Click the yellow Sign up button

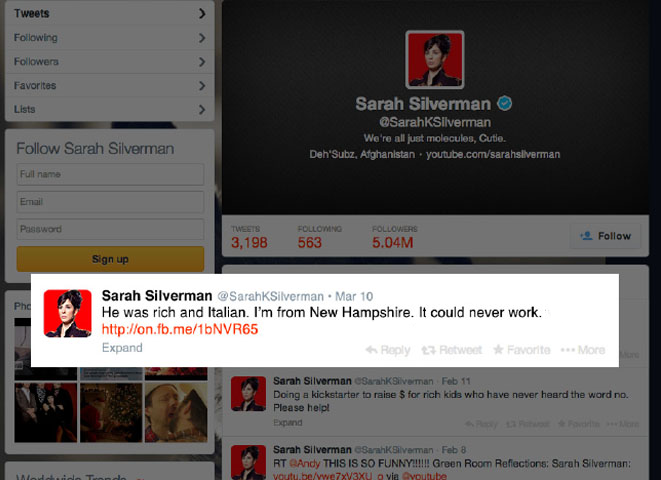tap(110, 259)
